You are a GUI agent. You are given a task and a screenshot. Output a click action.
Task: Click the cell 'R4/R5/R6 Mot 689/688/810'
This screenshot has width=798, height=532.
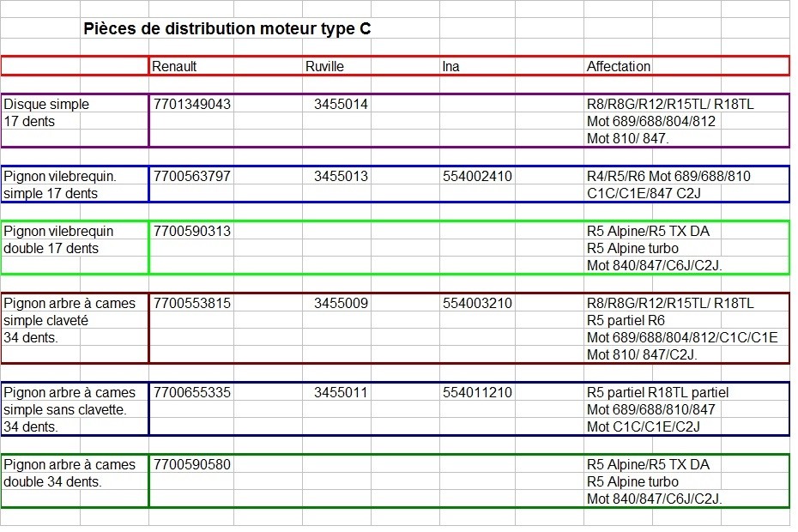pos(668,177)
